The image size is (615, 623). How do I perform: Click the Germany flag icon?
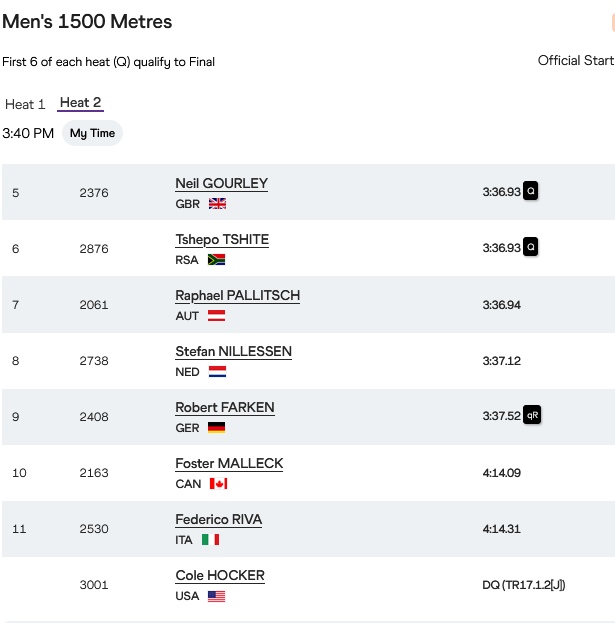coord(216,427)
